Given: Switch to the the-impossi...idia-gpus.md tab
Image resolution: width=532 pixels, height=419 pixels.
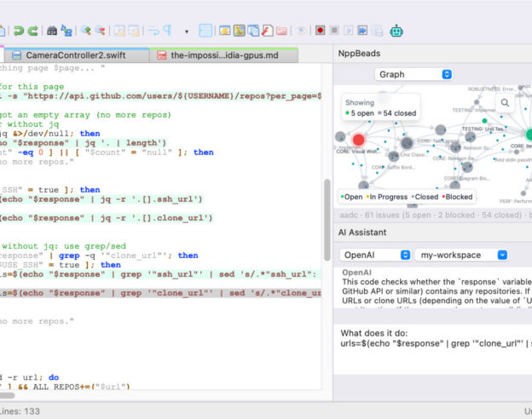Looking at the screenshot, I should (224, 55).
